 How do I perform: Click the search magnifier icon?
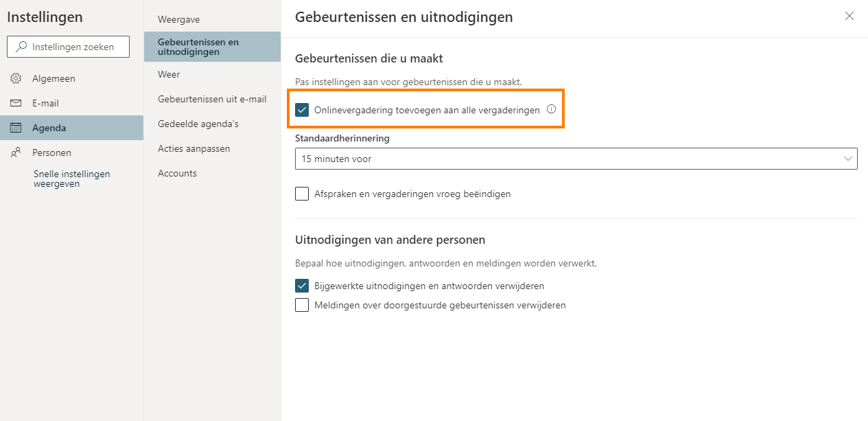click(x=21, y=47)
